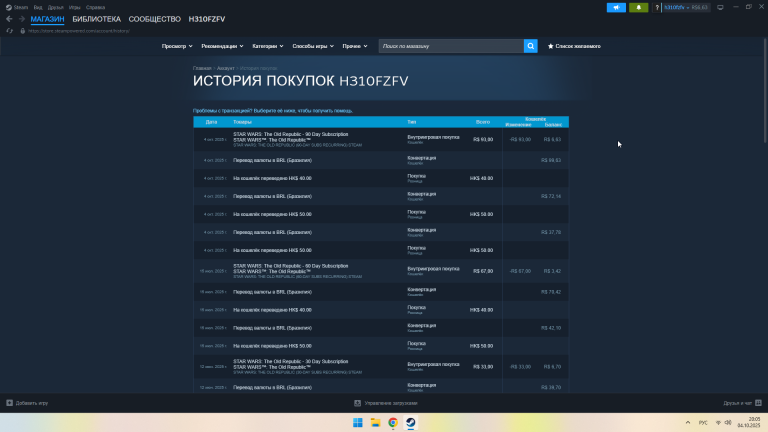Screen dimensions: 768x432
Task: Click the downloads icon in bottom bar
Action: [358, 403]
